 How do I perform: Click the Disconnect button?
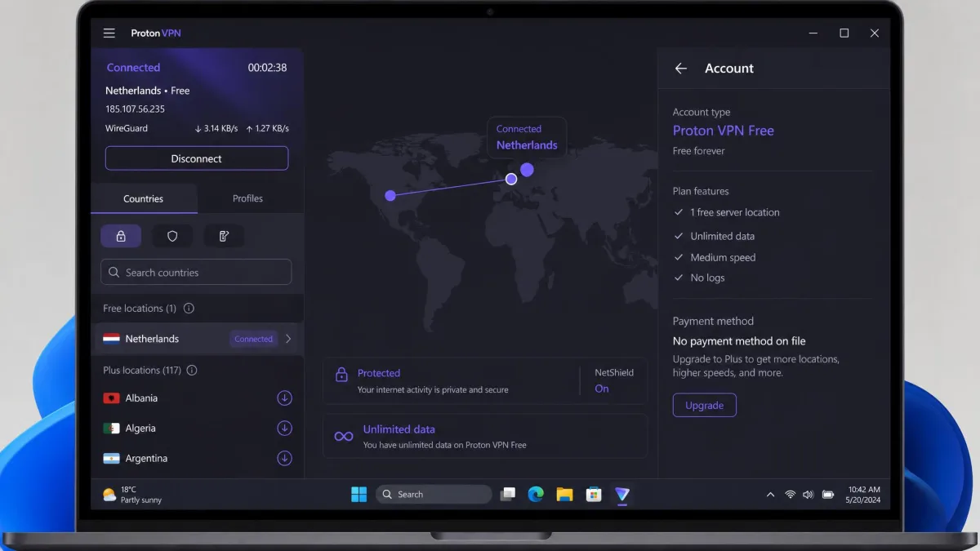pos(197,158)
